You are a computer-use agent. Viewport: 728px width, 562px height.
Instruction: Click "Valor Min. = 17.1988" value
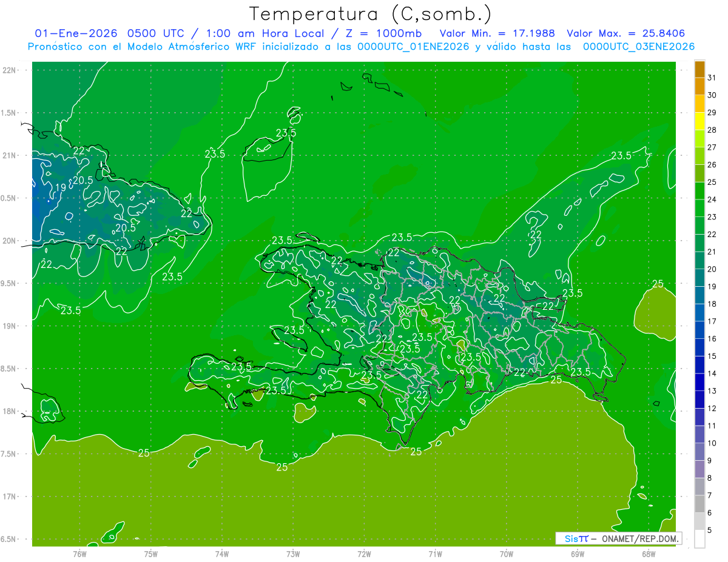(497, 33)
